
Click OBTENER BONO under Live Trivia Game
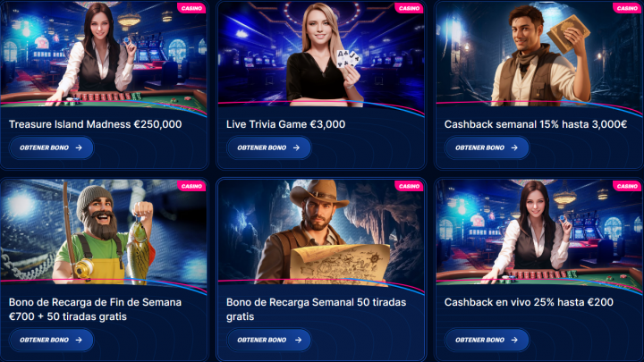click(269, 147)
